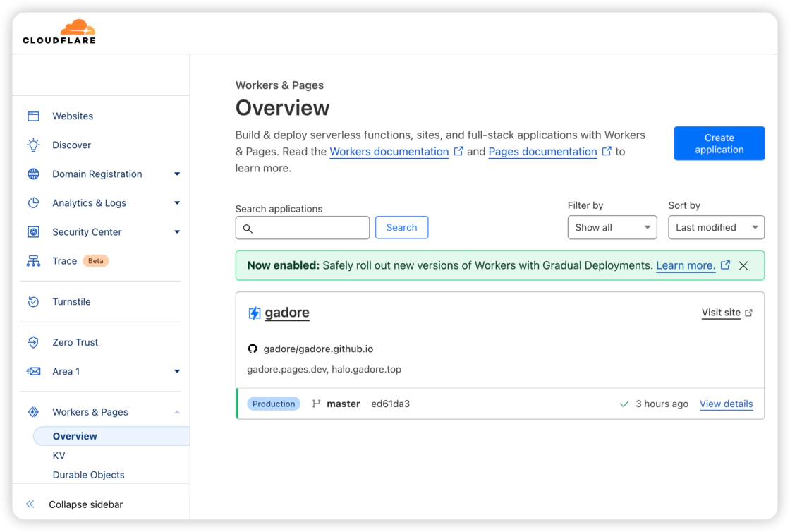This screenshot has height=532, width=790.
Task: Click the Search applications input field
Action: coord(309,228)
